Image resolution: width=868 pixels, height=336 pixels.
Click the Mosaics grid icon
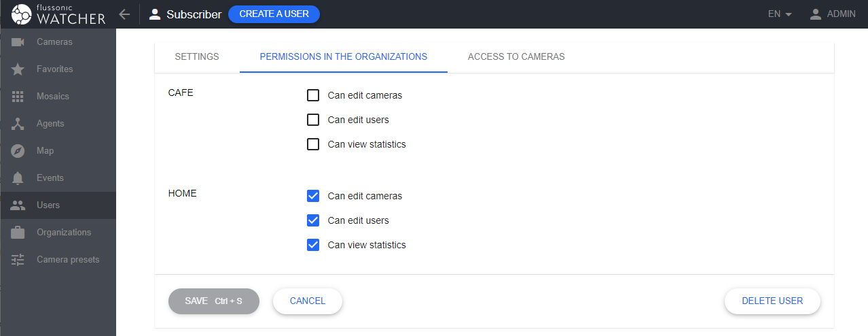(x=18, y=97)
